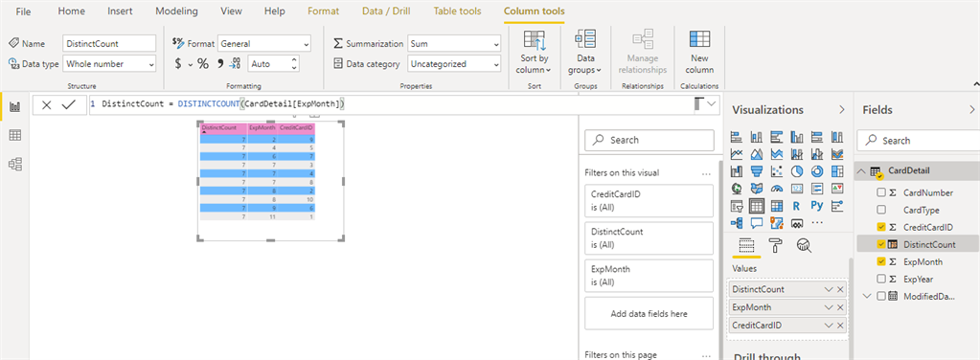The height and width of the screenshot is (360, 980).
Task: Select the matrix visual
Action: [x=776, y=206]
